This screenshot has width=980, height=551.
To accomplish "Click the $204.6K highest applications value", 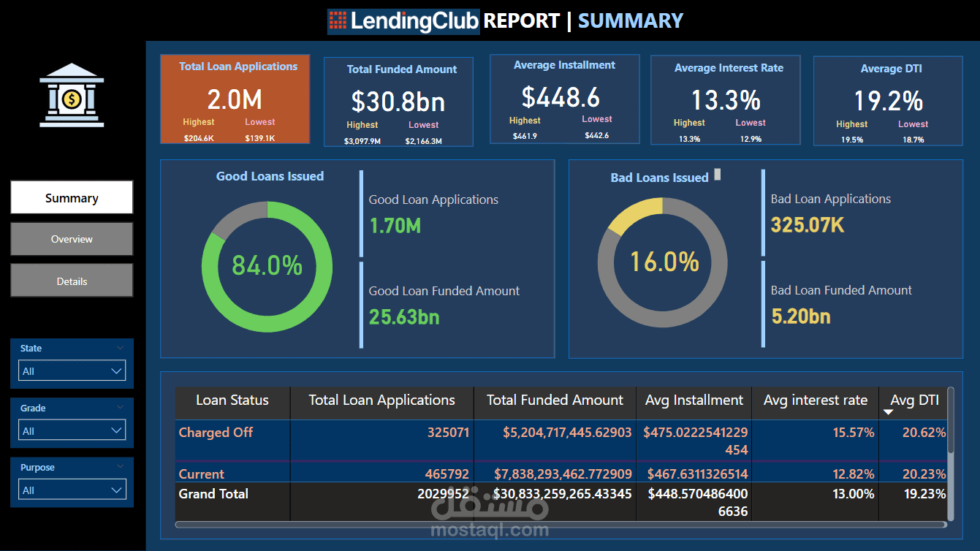I will (x=199, y=137).
